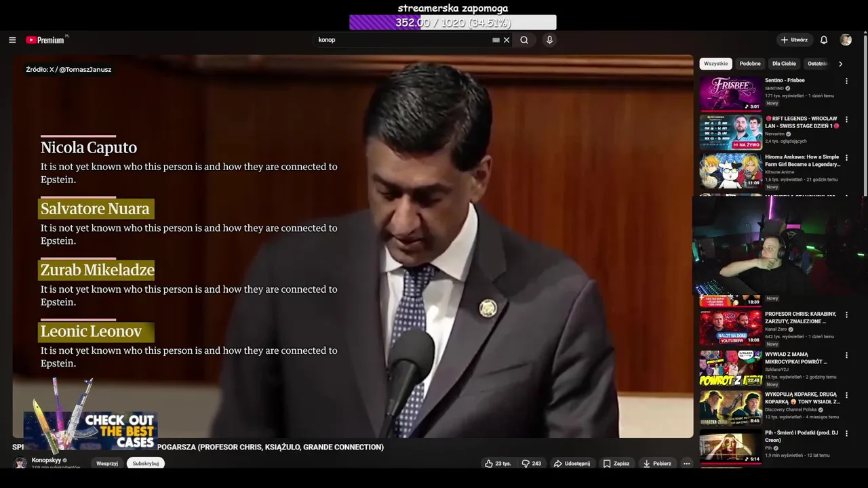Viewport: 868px width, 488px height.
Task: Open the account avatar menu
Action: pos(846,40)
